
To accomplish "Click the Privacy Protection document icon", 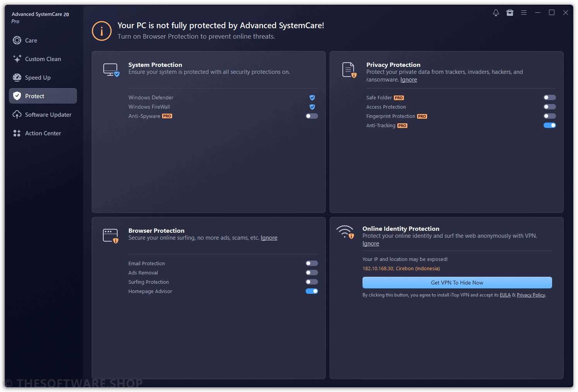I will [349, 70].
